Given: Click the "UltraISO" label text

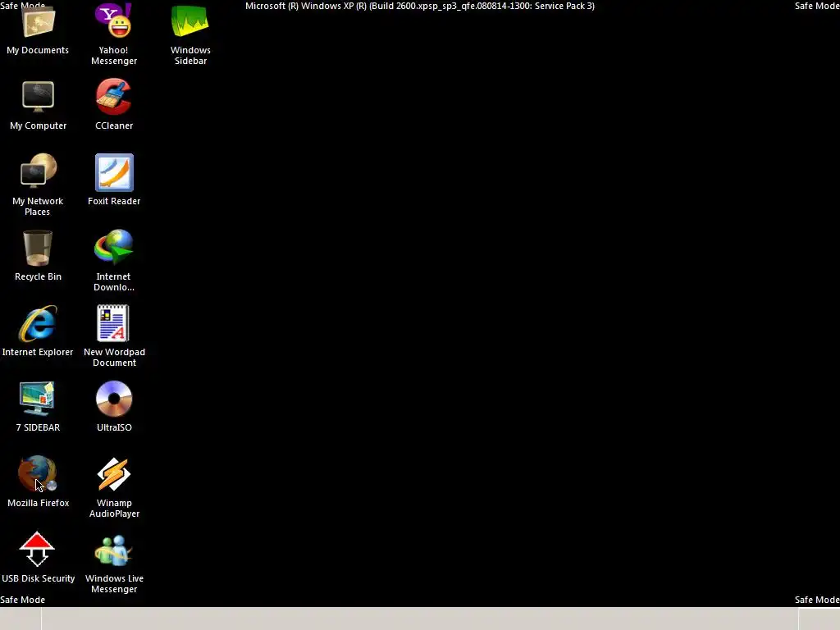Looking at the screenshot, I should [114, 427].
